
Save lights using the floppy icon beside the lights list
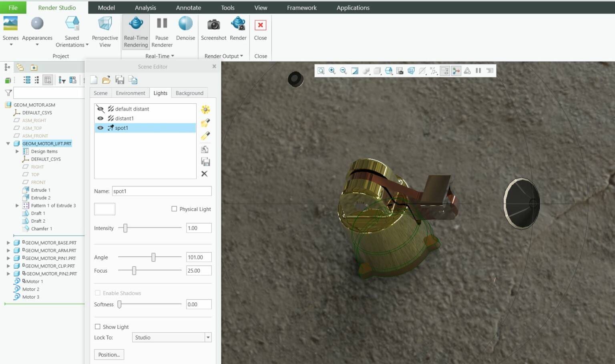click(x=205, y=162)
